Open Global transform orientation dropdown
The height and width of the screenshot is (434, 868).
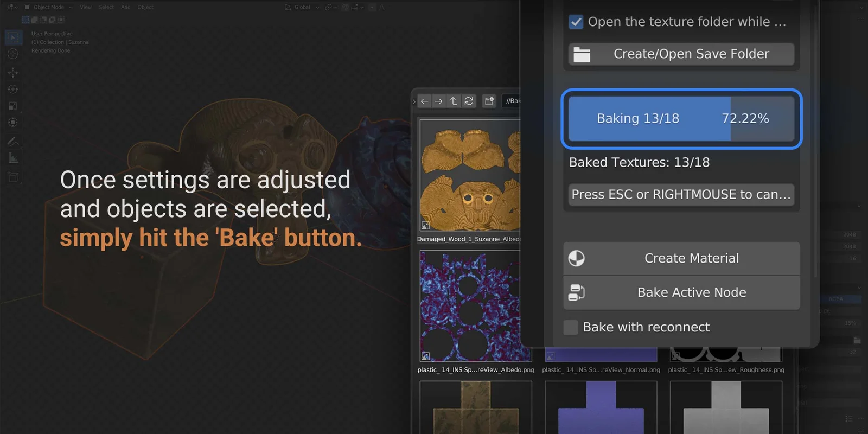[x=302, y=7]
